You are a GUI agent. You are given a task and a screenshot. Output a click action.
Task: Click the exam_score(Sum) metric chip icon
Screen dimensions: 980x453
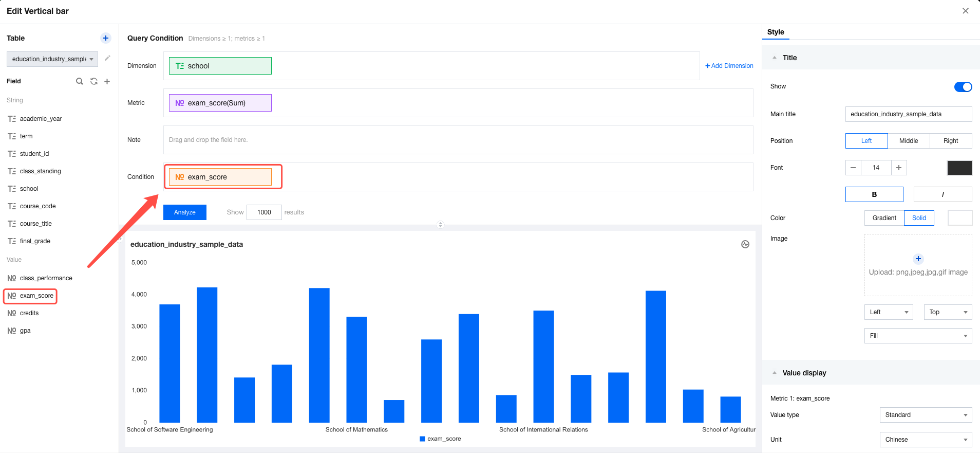coord(180,103)
